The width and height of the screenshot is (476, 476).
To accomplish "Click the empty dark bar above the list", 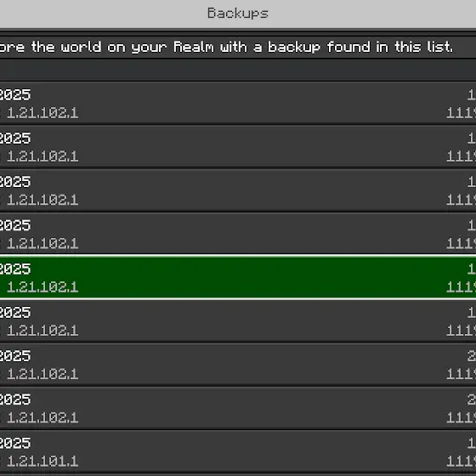I will 238,70.
